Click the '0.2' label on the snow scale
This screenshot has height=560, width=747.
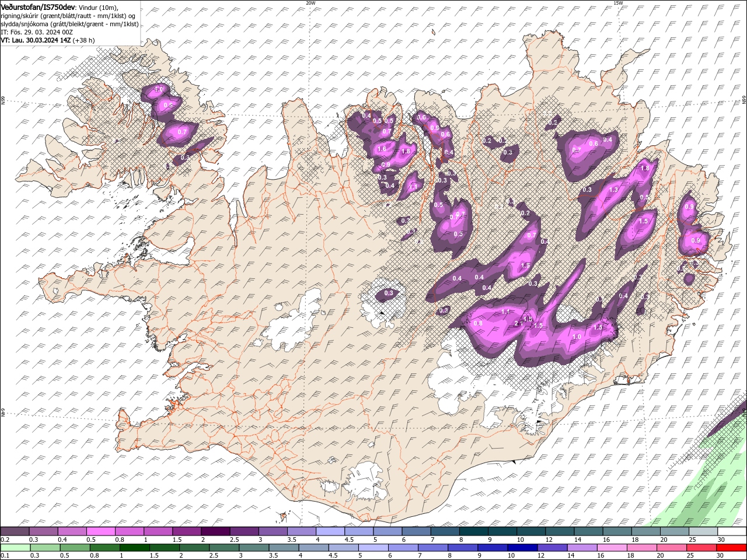[x=5, y=540]
